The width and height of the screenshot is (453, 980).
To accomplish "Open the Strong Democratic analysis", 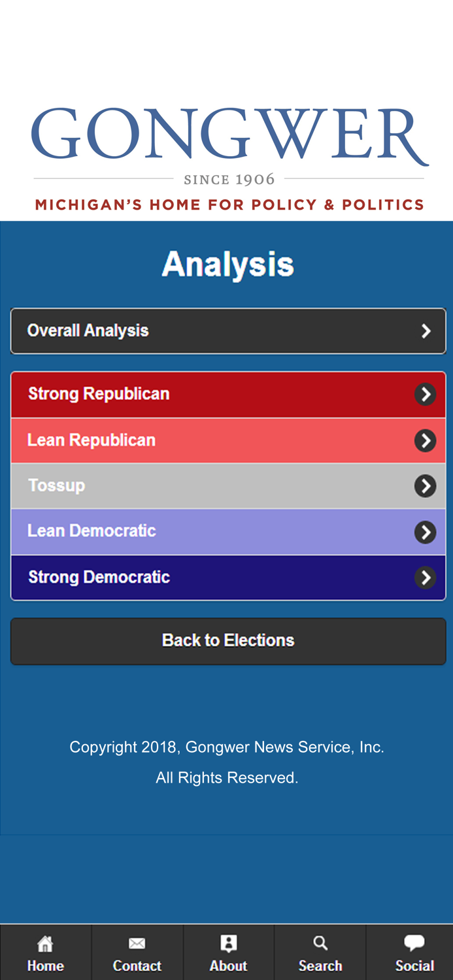I will pyautogui.click(x=196, y=576).
